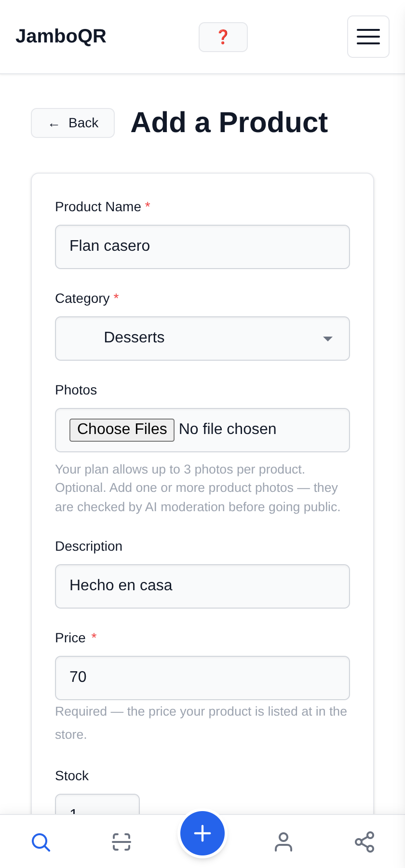Open the hamburger navigation menu

[x=368, y=37]
